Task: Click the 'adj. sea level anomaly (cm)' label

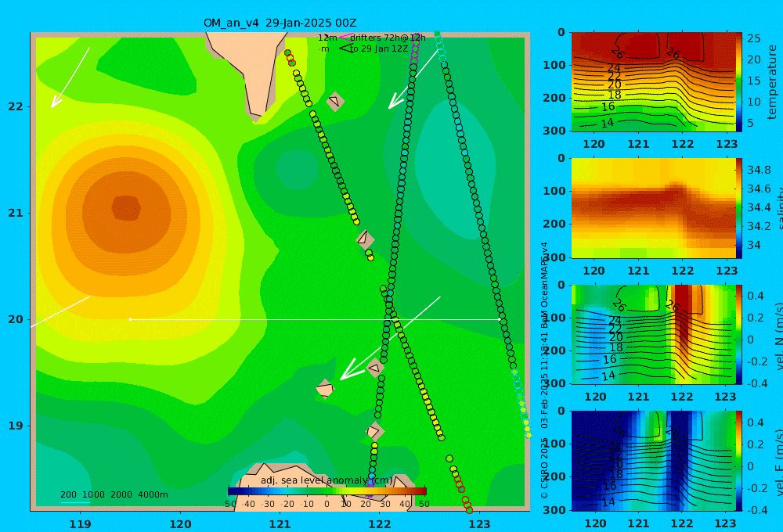Action: point(327,480)
